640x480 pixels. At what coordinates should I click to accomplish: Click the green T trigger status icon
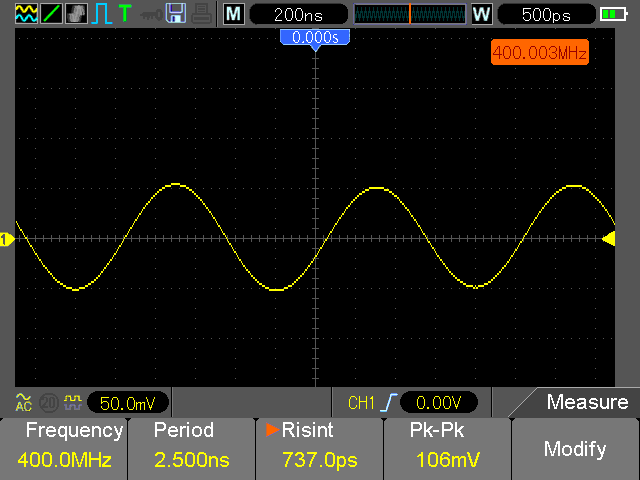click(125, 13)
